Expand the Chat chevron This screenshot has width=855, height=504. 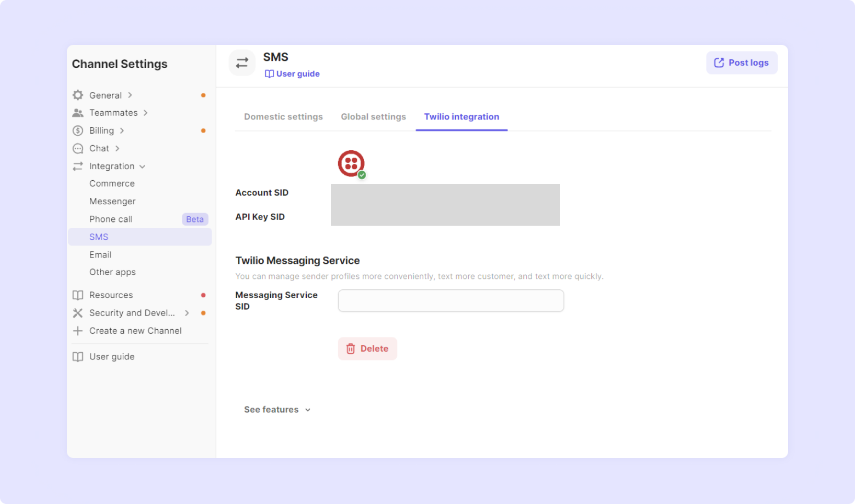click(117, 148)
